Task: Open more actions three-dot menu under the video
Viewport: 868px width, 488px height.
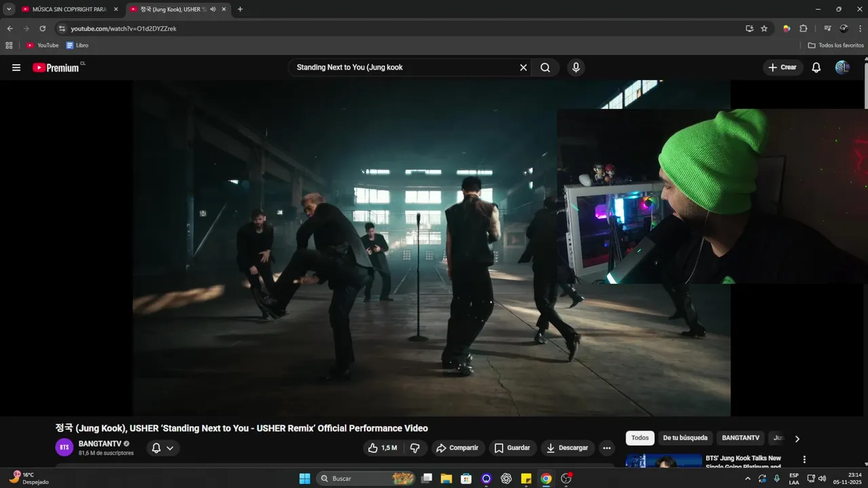Action: click(607, 448)
